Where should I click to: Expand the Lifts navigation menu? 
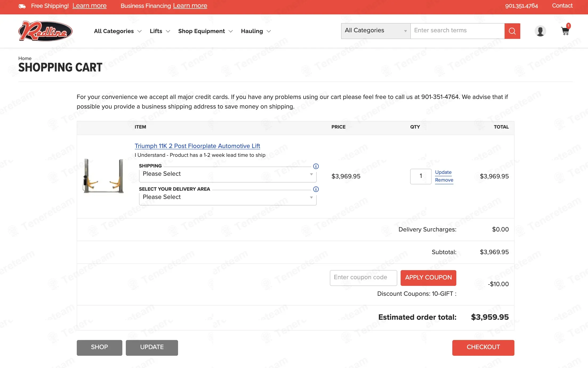(x=160, y=31)
